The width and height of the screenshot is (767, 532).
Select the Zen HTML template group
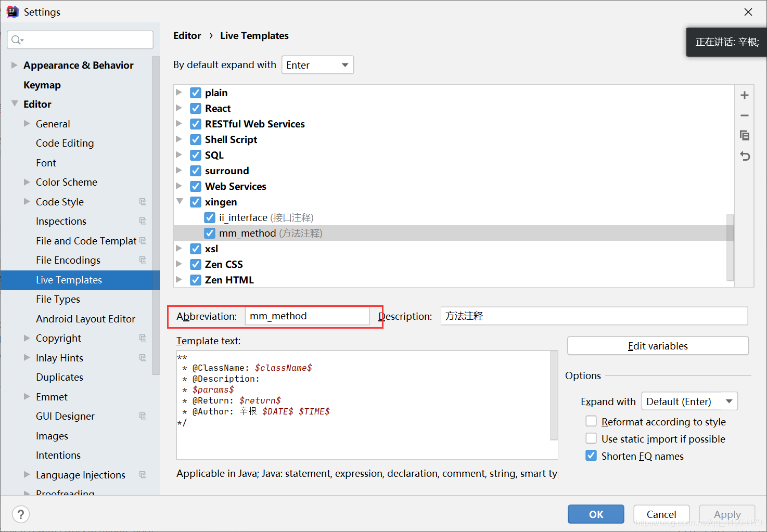[x=229, y=280]
